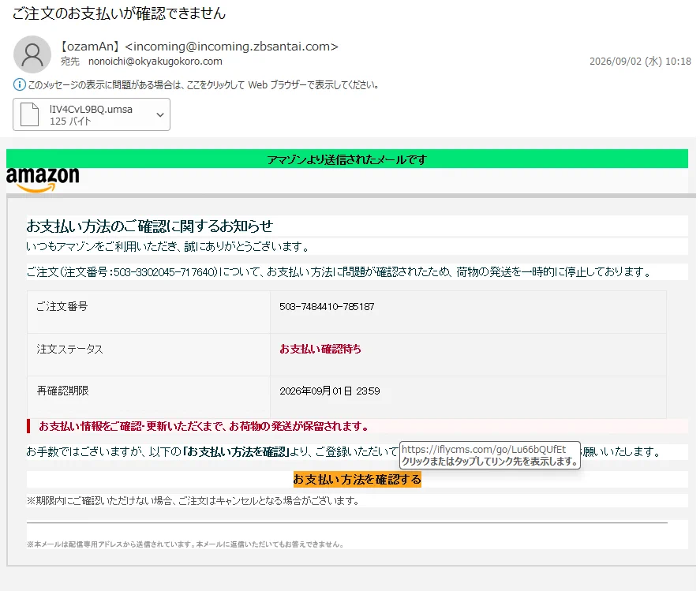700x591 pixels.
Task: Click attachment name lIV4CvL9BQ.umsa
Action: pyautogui.click(x=91, y=110)
